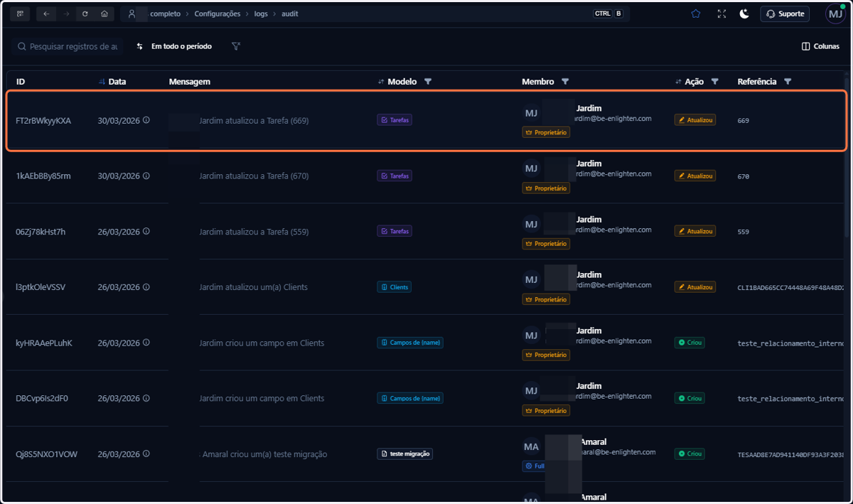Open Membro column filter funnel

tap(565, 82)
